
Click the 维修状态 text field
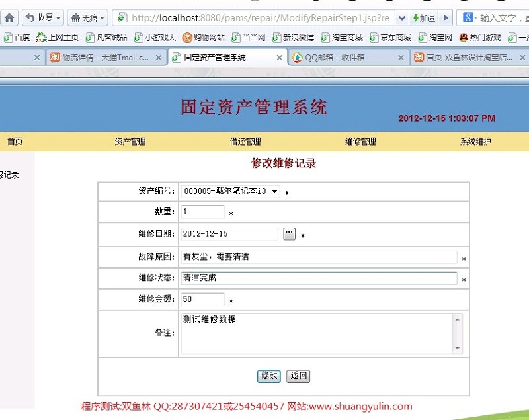click(319, 278)
